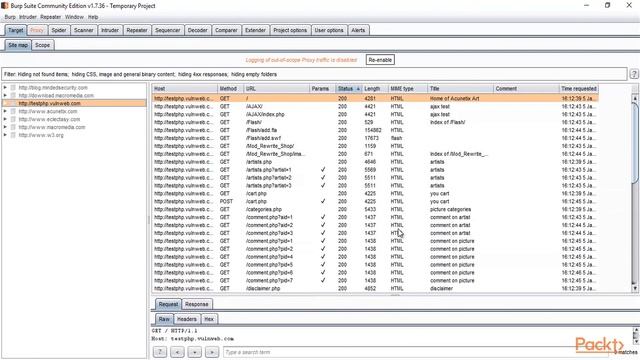The height and width of the screenshot is (360, 640).
Task: Click the previous match '<' search button
Action: 177,352
